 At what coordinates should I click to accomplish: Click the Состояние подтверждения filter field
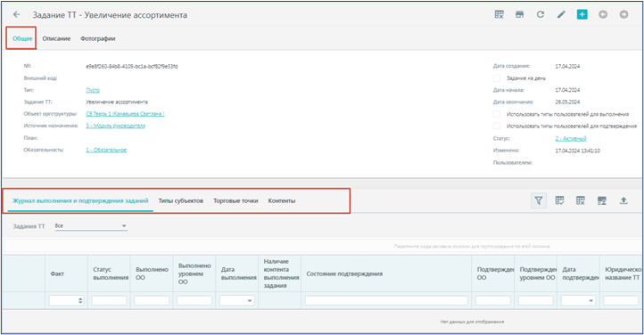tap(386, 300)
